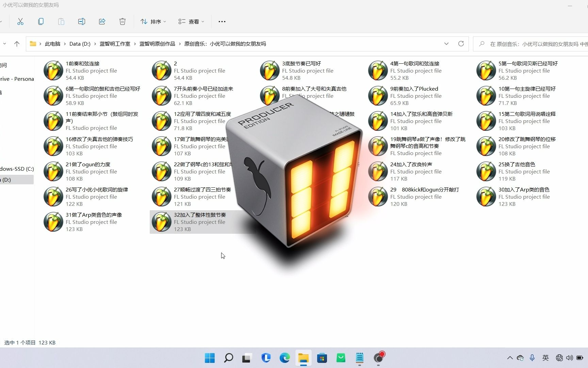The width and height of the screenshot is (588, 368).
Task: Click the Paste clipboard icon
Action: coord(61,21)
